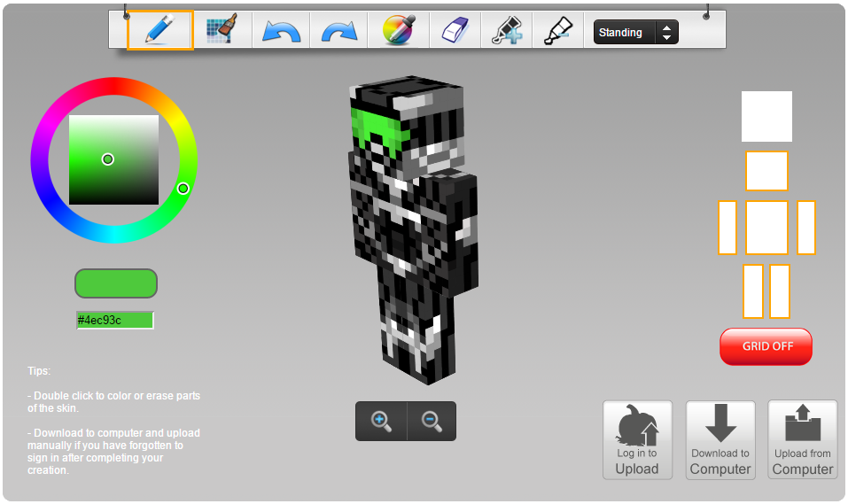The image size is (848, 504).
Task: Click the Redo arrow
Action: coord(338,31)
